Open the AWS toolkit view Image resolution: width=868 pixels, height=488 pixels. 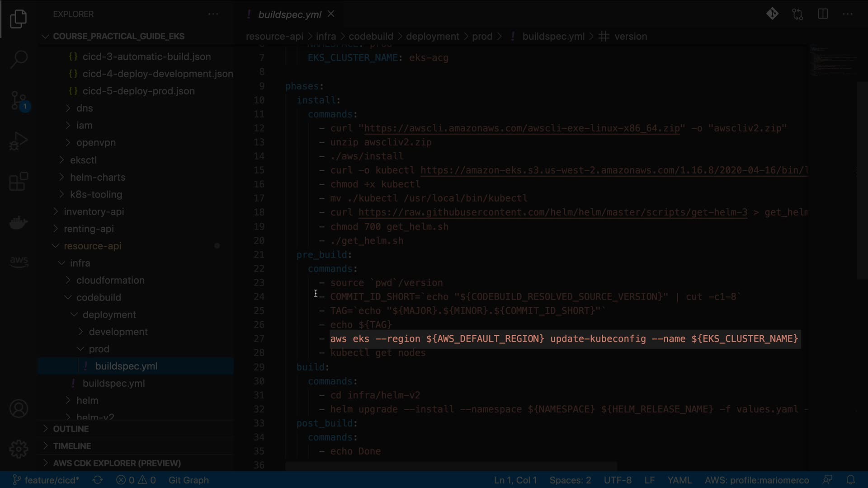pos(19,261)
